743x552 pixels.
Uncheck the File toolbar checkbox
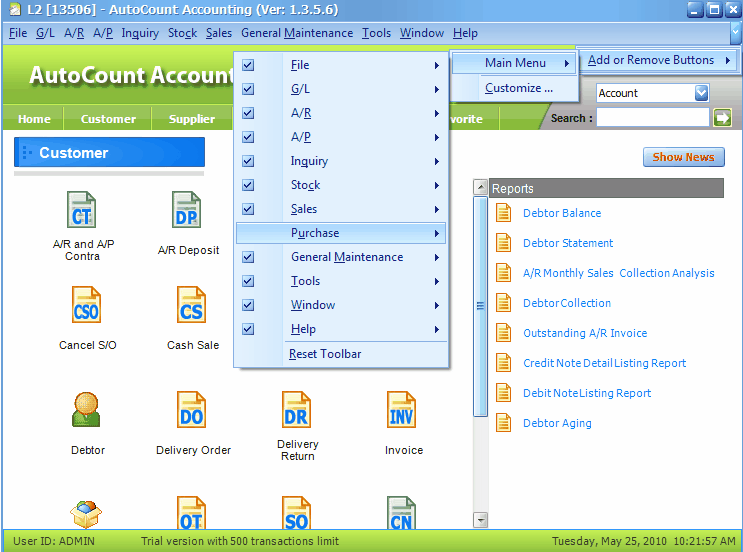pyautogui.click(x=248, y=65)
